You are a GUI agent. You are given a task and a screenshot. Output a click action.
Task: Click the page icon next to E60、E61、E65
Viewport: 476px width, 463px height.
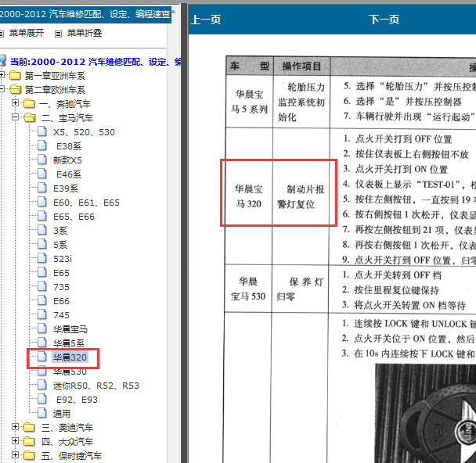pyautogui.click(x=42, y=202)
